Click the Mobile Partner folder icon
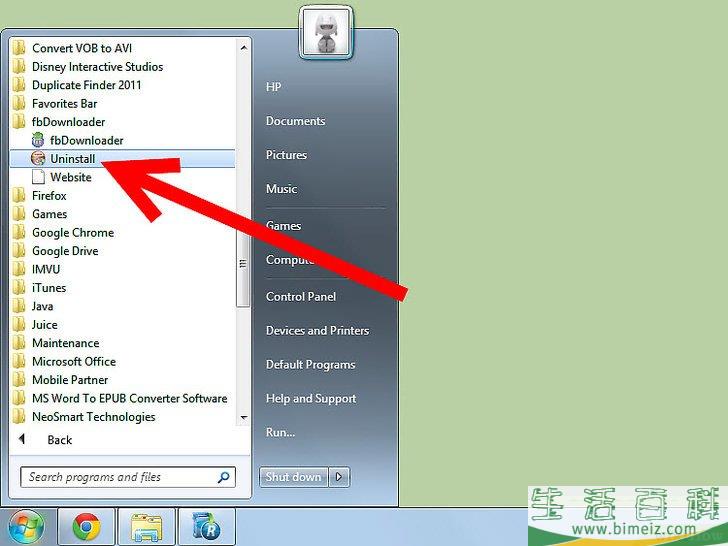The height and width of the screenshot is (546, 728). 19,380
